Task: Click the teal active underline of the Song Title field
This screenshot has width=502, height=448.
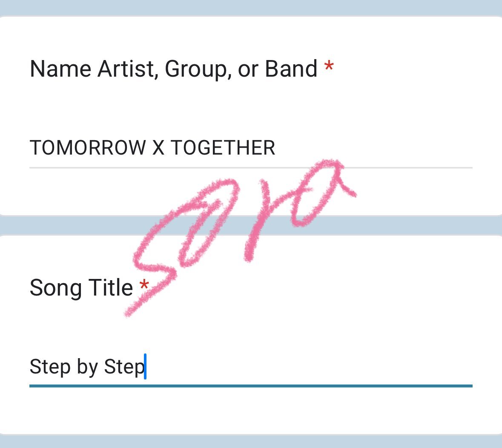Action: (251, 386)
